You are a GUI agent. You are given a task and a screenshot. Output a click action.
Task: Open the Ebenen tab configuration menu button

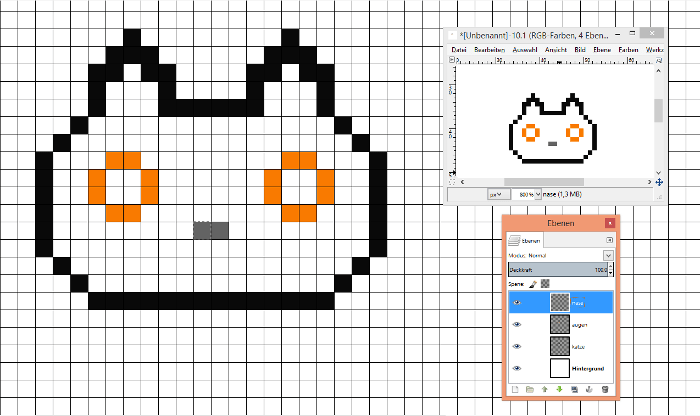pos(609,240)
